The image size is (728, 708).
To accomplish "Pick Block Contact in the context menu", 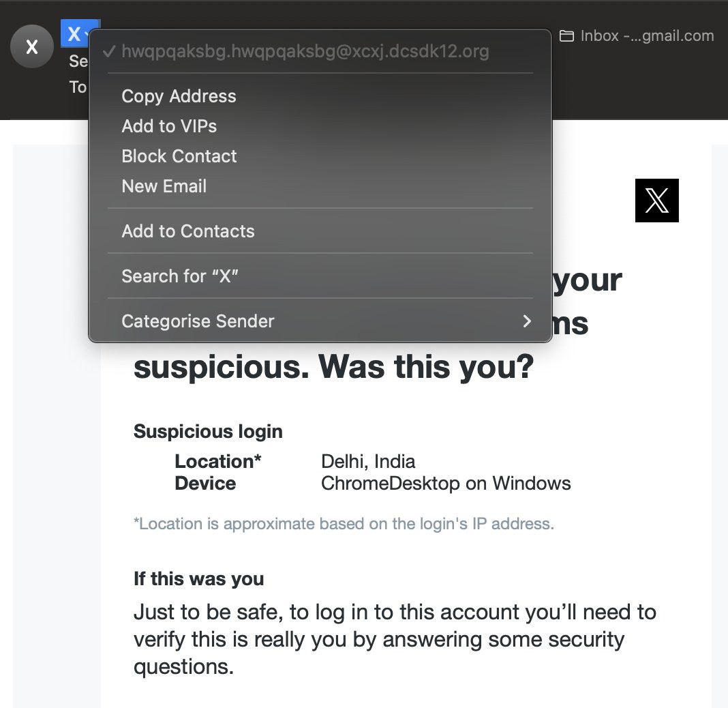I will pos(179,156).
